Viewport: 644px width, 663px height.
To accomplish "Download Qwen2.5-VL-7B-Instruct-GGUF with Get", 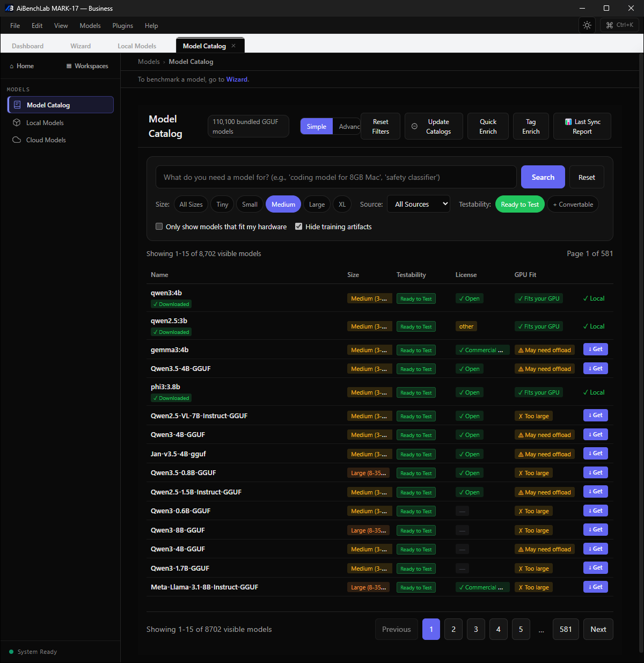I will tap(596, 416).
